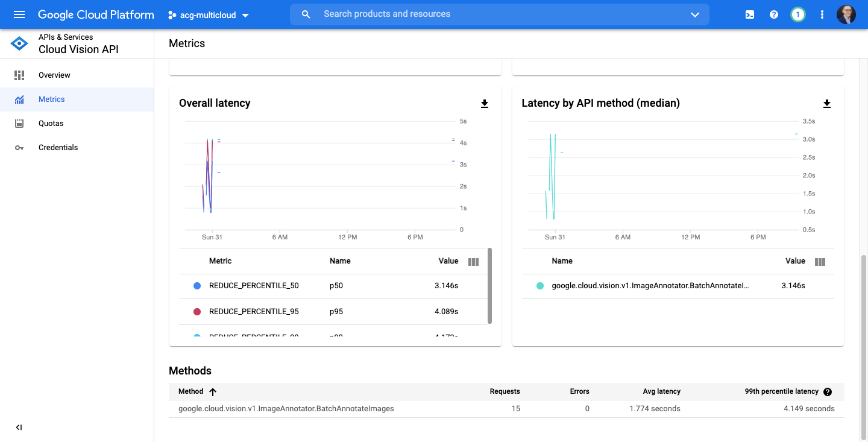
Task: Open notifications badge showing 1
Action: (798, 14)
